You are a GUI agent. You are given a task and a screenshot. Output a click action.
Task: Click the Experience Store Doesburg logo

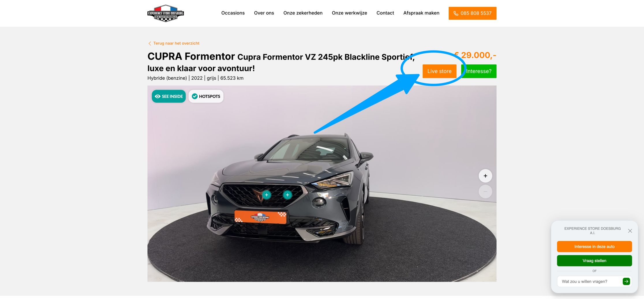pos(166,13)
